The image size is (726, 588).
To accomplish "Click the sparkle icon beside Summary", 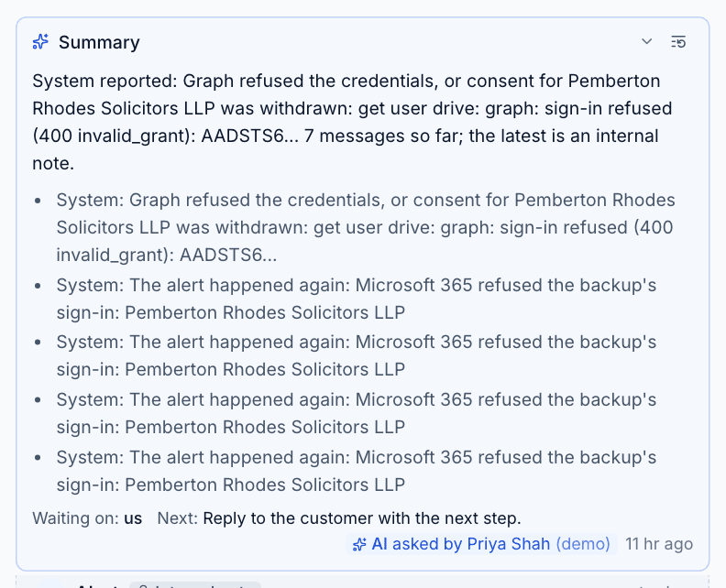I will pos(40,42).
